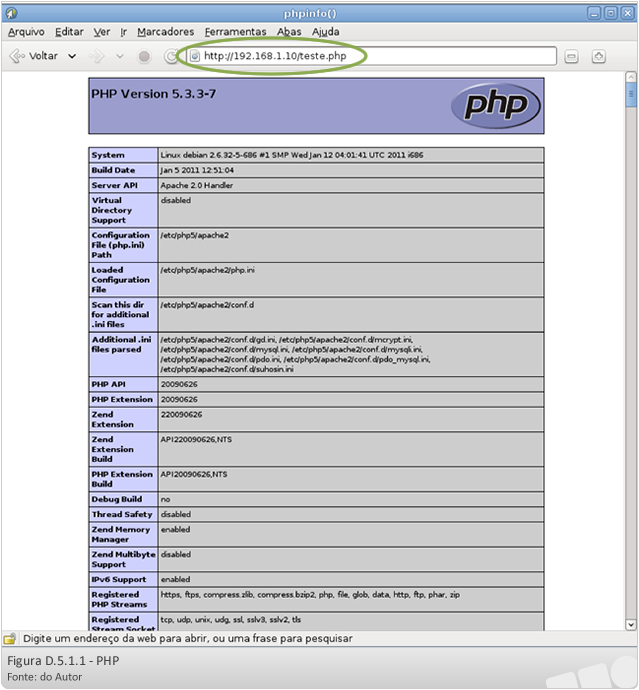Open the Ir menu
639x690 pixels.
tap(124, 32)
